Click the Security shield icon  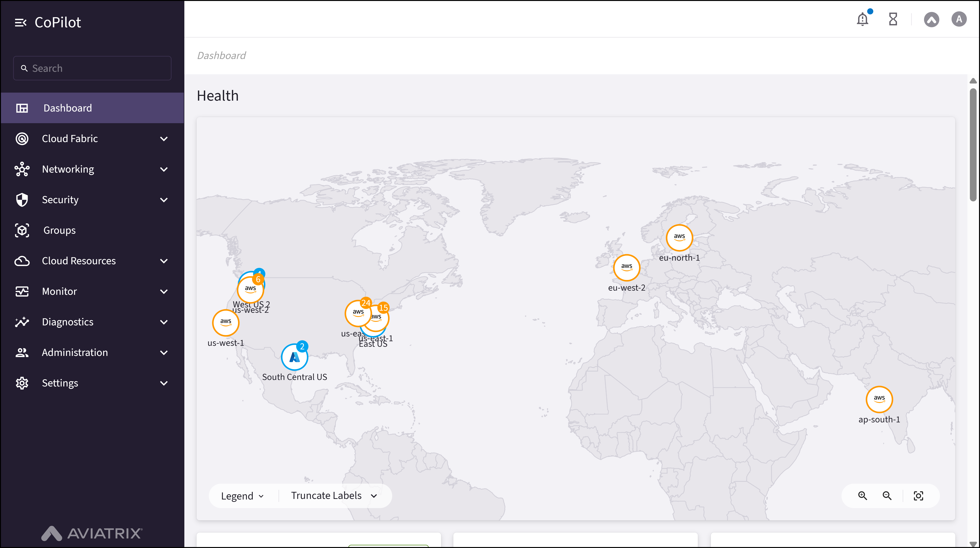click(22, 199)
